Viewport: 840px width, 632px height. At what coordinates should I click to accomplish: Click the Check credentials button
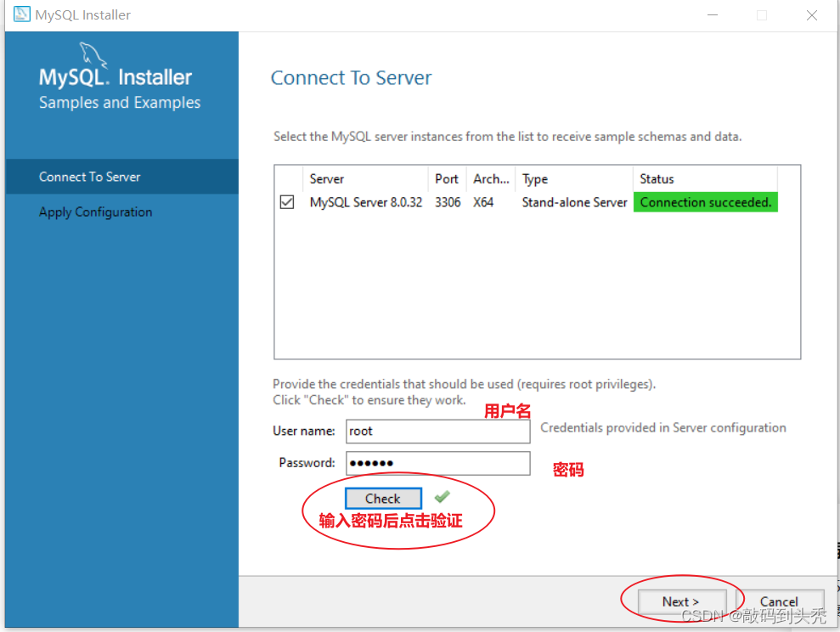click(x=383, y=499)
